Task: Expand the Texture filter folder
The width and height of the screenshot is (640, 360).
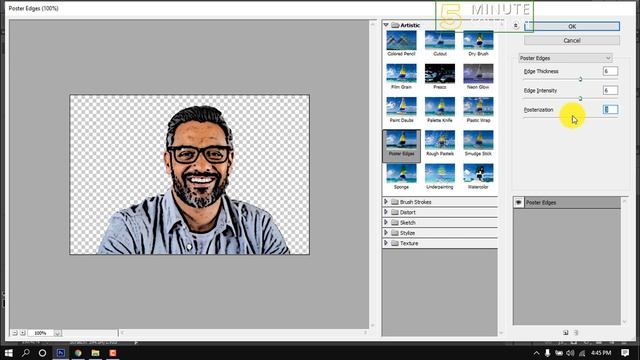Action: [x=386, y=243]
